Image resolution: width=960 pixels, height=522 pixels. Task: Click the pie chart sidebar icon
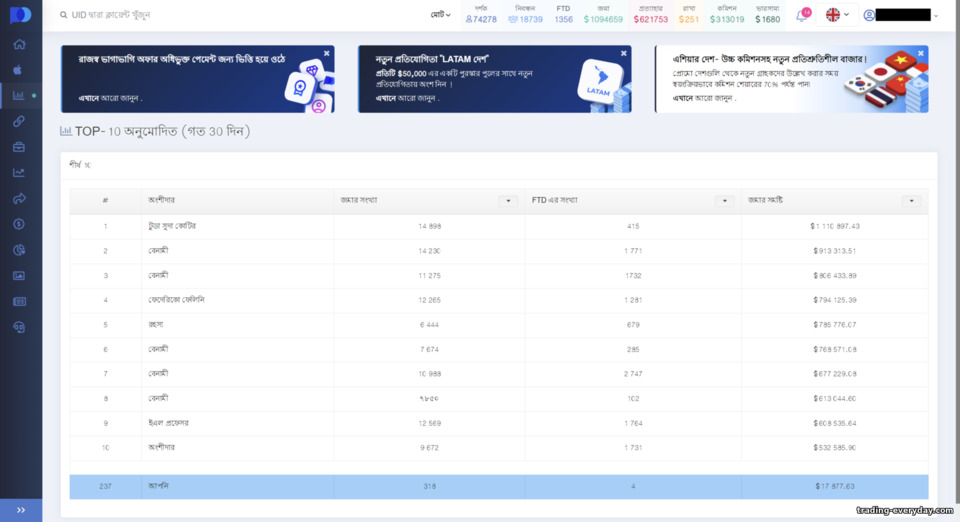[x=19, y=250]
